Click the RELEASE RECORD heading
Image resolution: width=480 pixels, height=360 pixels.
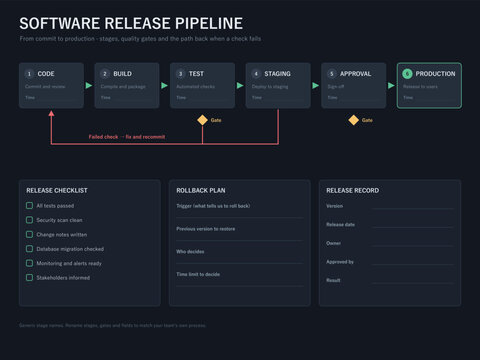pyautogui.click(x=353, y=190)
